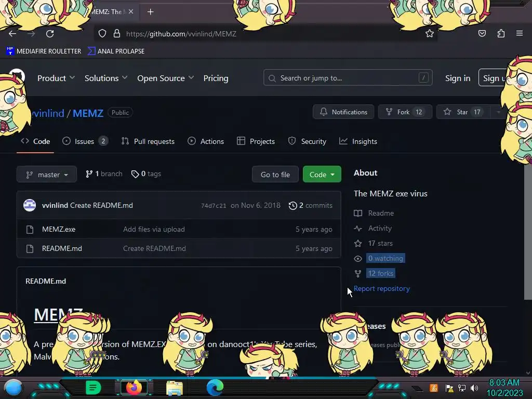Click Report repository
Viewport: 532px width, 399px height.
click(382, 288)
